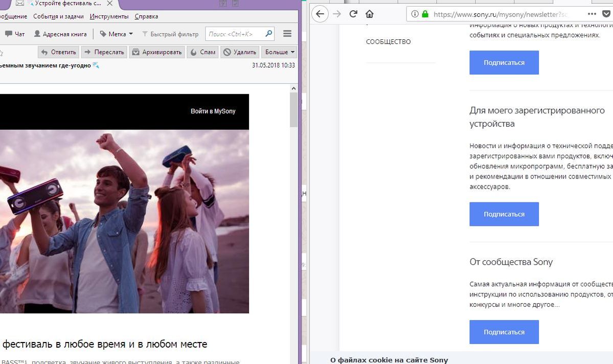Open the Справка menu
Screen dimensions: 613x364
click(146, 16)
